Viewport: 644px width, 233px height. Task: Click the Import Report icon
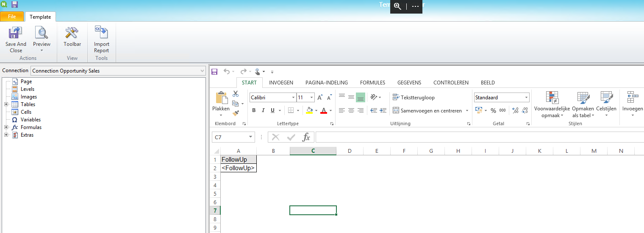coord(101,33)
